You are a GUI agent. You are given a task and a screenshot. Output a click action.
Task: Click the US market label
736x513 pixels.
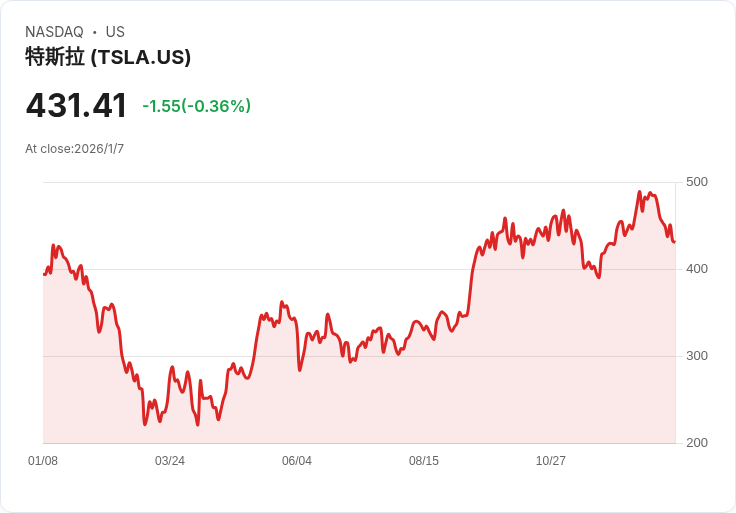pyautogui.click(x=115, y=32)
